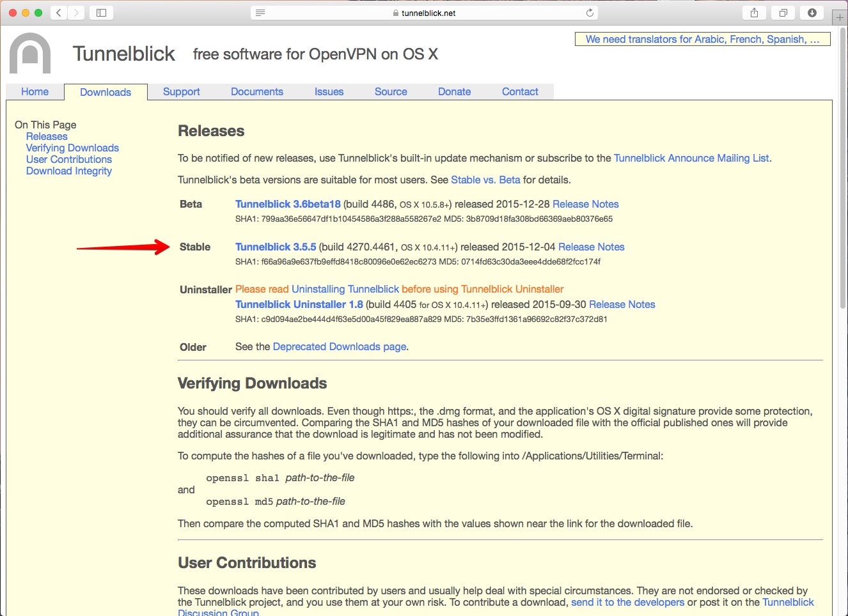Open the Support tab
848x616 pixels.
(181, 92)
